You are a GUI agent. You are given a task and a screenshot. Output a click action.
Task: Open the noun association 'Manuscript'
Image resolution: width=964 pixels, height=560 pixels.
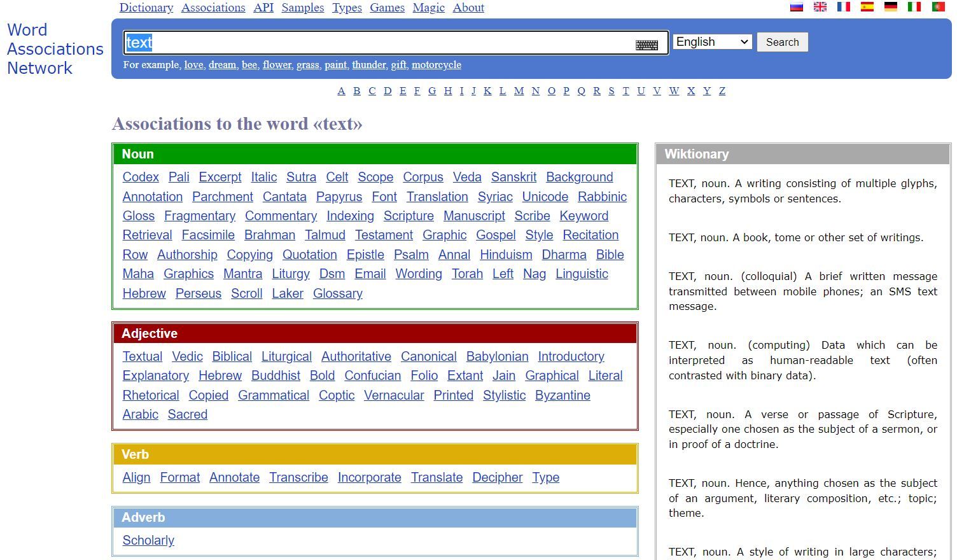[474, 216]
